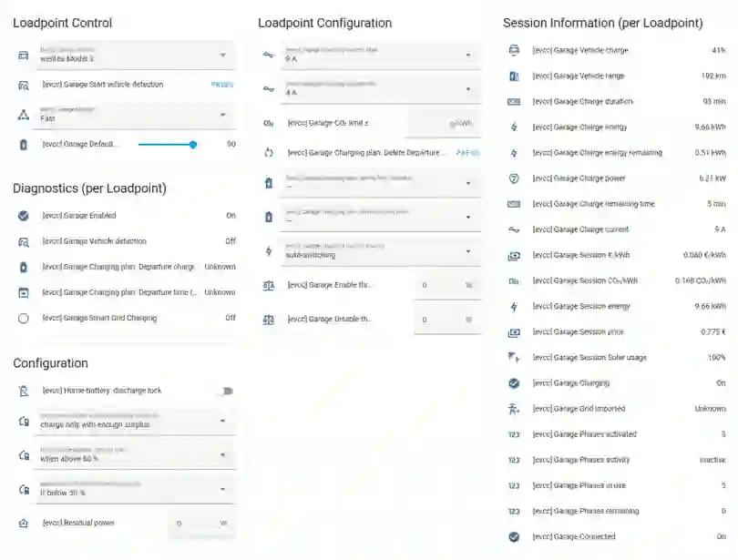This screenshot has width=738, height=560.
Task: Click the Garage Vehicle range icon
Action: coord(514,76)
